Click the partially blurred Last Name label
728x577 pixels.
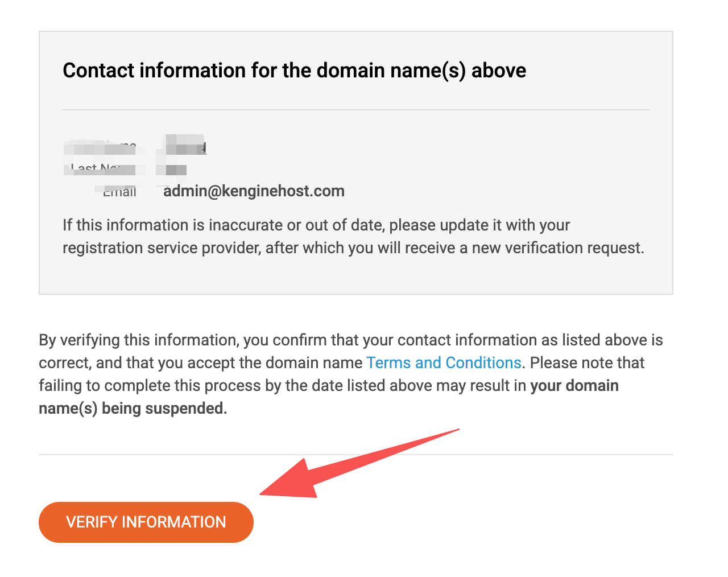100,169
